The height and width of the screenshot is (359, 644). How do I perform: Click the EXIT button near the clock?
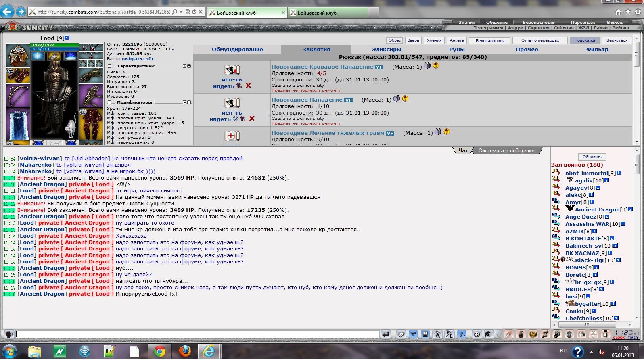coord(605,334)
